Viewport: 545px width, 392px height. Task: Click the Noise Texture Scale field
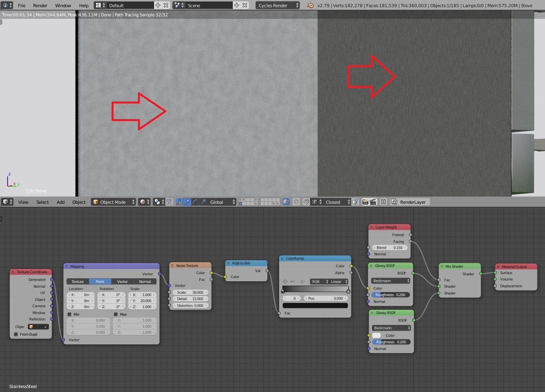click(x=190, y=292)
